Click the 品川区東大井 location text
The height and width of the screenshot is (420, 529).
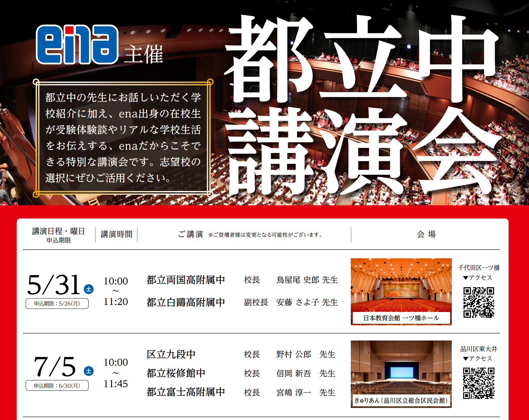(x=479, y=349)
